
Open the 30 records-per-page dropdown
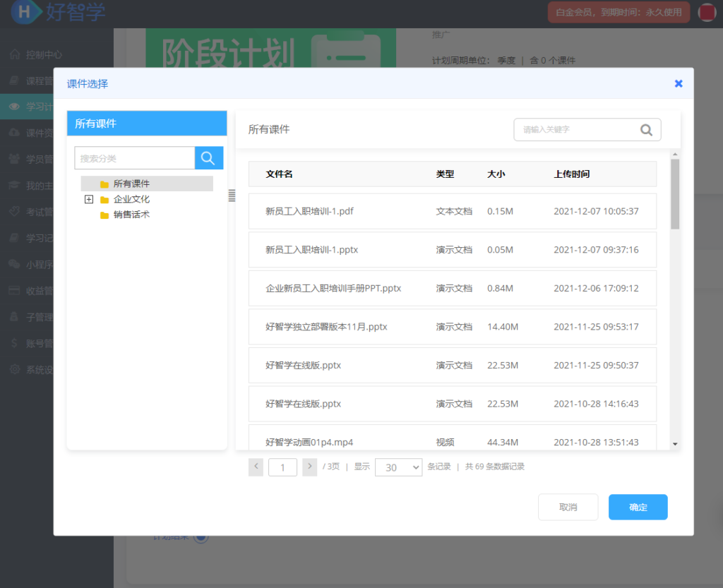[x=398, y=467]
